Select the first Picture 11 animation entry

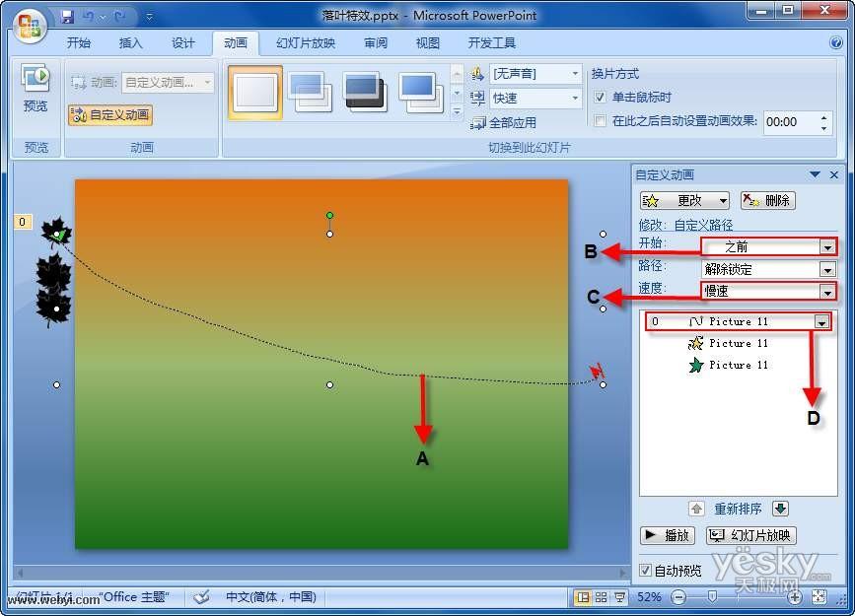(x=730, y=321)
